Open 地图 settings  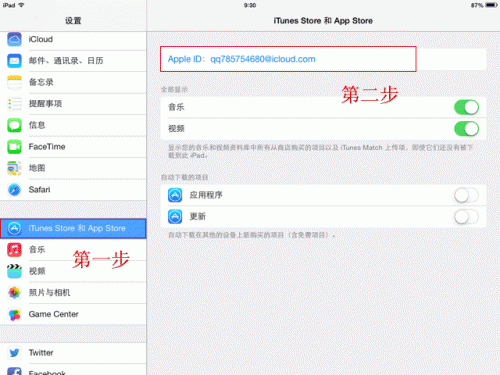pyautogui.click(x=73, y=168)
